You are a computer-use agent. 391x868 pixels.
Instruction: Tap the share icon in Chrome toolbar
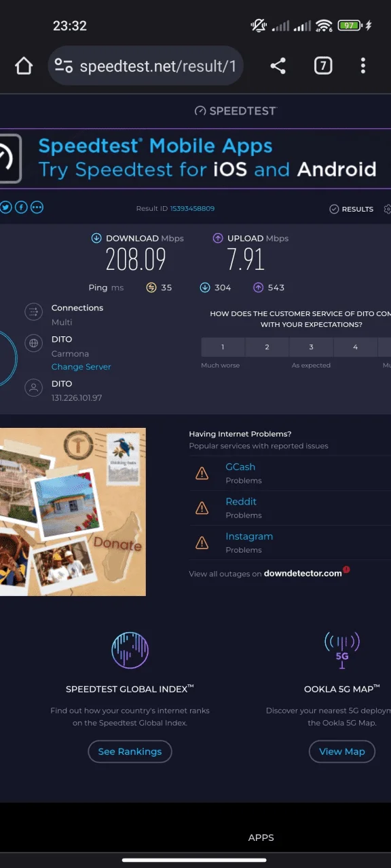coord(278,66)
